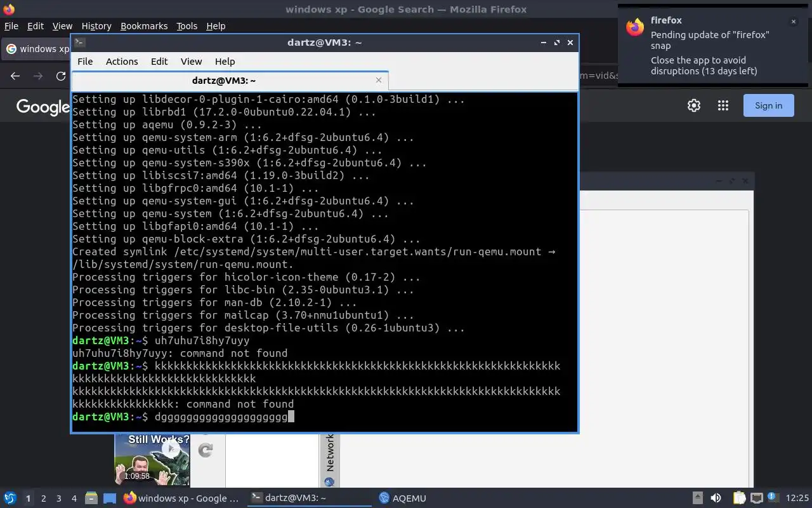812x508 pixels.
Task: Open the file manager launcher in the taskbar
Action: coord(91,498)
